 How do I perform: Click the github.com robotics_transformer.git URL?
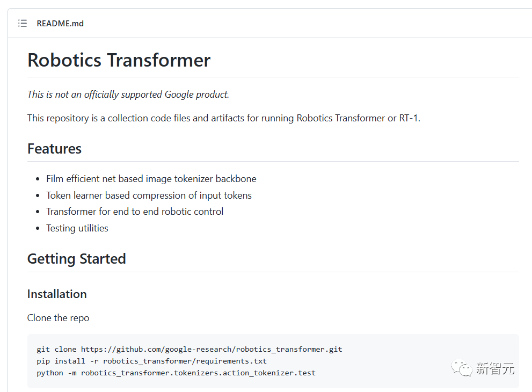coord(212,349)
